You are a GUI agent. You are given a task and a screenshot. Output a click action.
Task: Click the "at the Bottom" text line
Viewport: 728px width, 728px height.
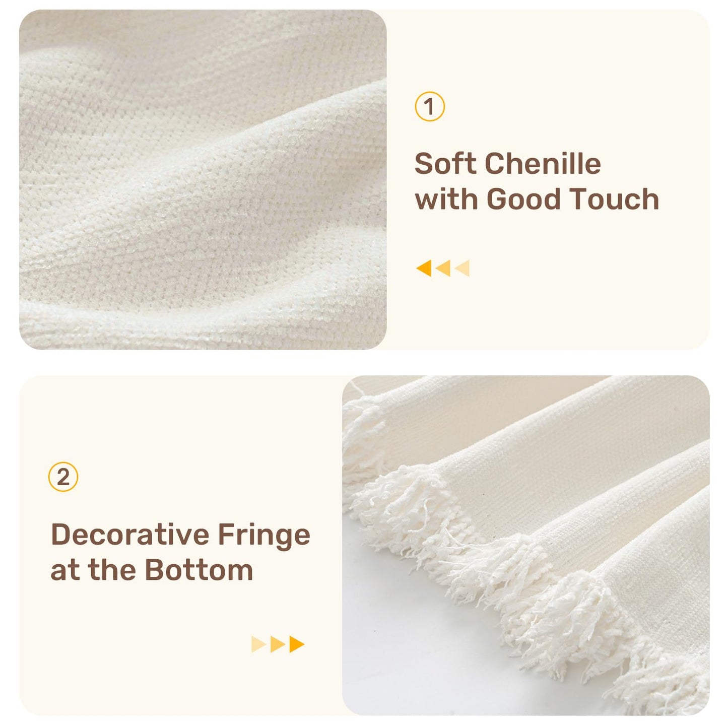152,570
